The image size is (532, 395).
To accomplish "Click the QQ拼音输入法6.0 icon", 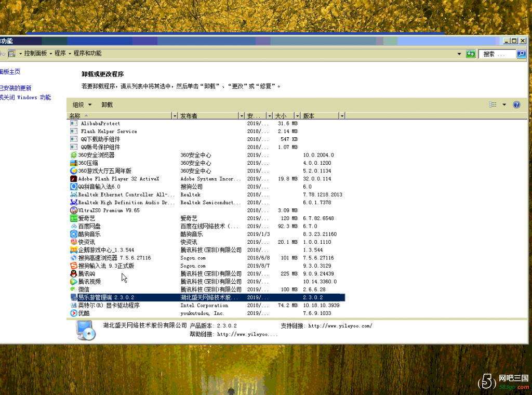I will [x=74, y=187].
